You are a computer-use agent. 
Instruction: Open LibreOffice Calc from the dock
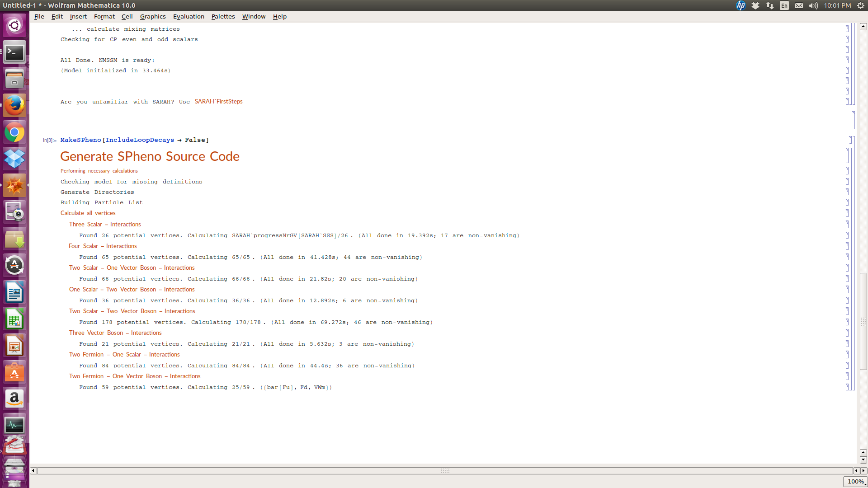[14, 319]
